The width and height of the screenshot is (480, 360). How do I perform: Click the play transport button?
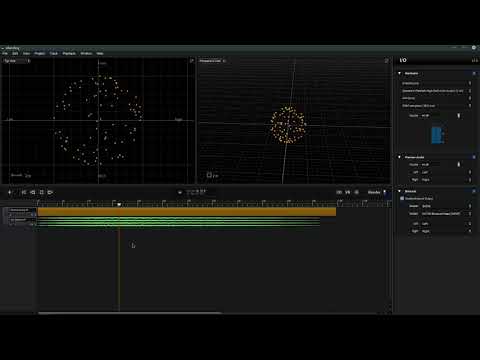[x=50, y=192]
